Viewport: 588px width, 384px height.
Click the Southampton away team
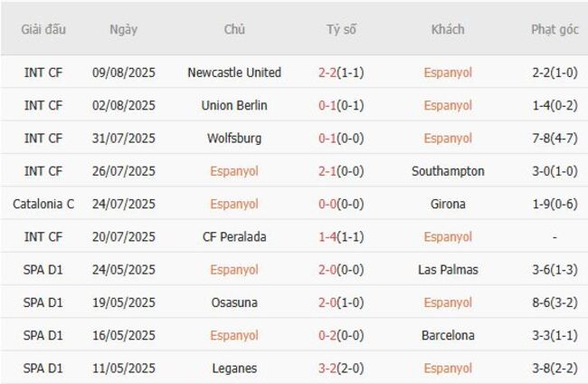point(448,171)
